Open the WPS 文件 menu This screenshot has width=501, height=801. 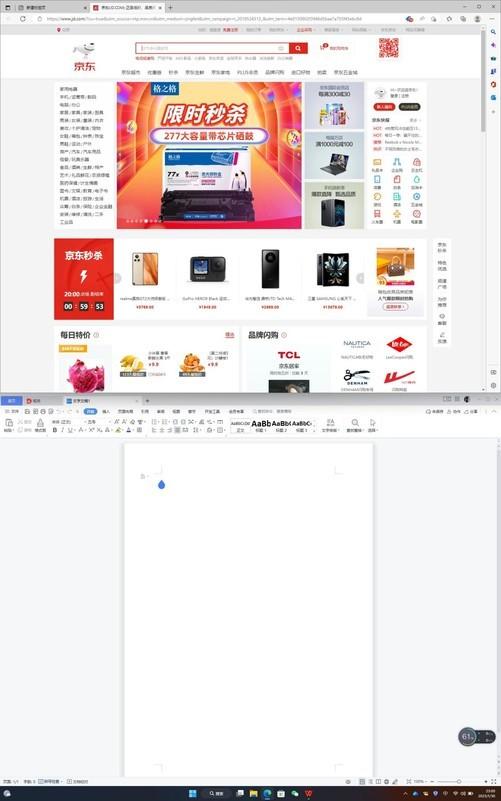pyautogui.click(x=12, y=411)
